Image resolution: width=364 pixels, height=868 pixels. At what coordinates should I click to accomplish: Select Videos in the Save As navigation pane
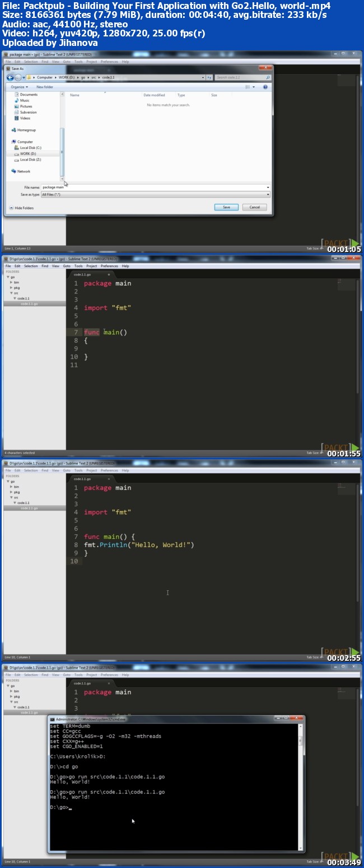22,118
